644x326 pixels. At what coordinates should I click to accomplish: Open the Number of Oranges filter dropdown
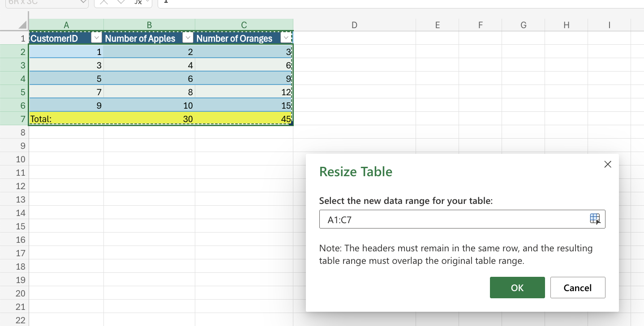coord(286,38)
